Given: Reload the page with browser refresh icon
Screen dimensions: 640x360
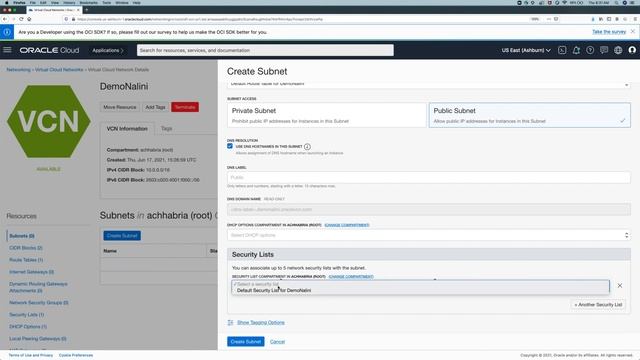Looking at the screenshot, I should click(x=21, y=19).
